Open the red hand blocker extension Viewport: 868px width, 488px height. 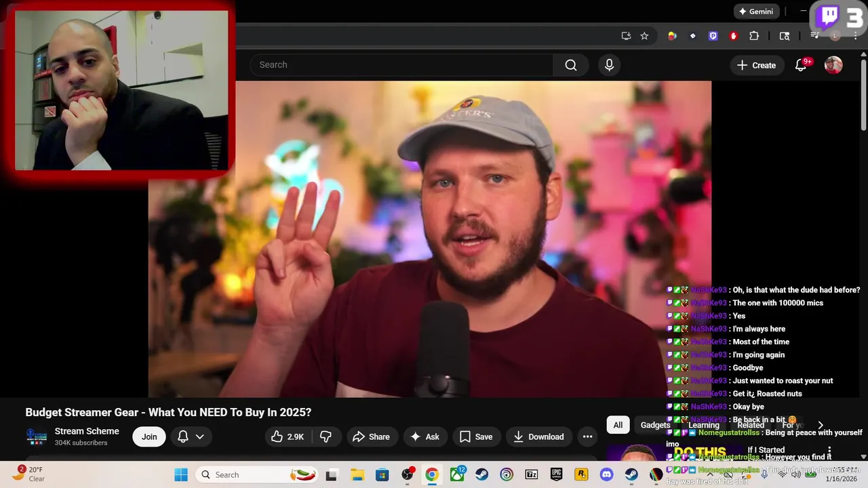tap(733, 36)
